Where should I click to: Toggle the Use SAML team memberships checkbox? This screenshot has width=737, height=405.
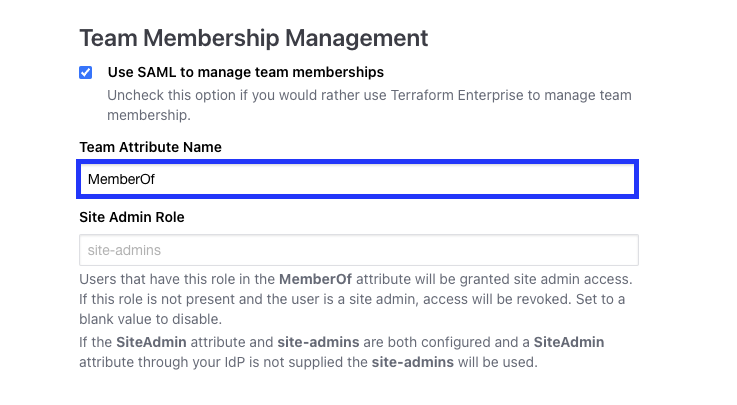point(86,72)
